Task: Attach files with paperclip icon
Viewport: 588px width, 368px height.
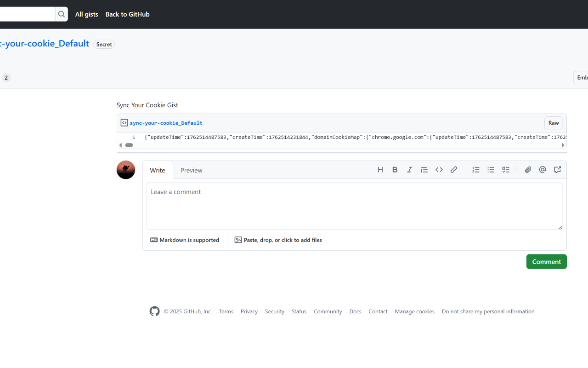Action: click(528, 170)
